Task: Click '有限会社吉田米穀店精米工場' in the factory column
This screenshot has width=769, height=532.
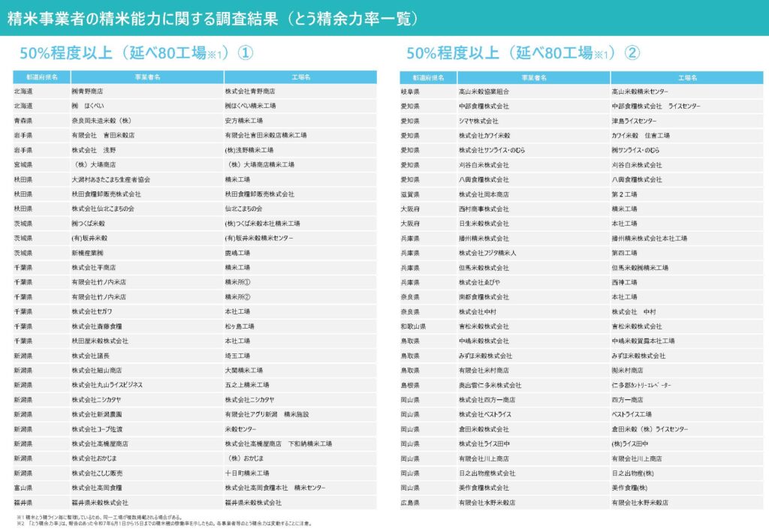Action: click(x=266, y=135)
